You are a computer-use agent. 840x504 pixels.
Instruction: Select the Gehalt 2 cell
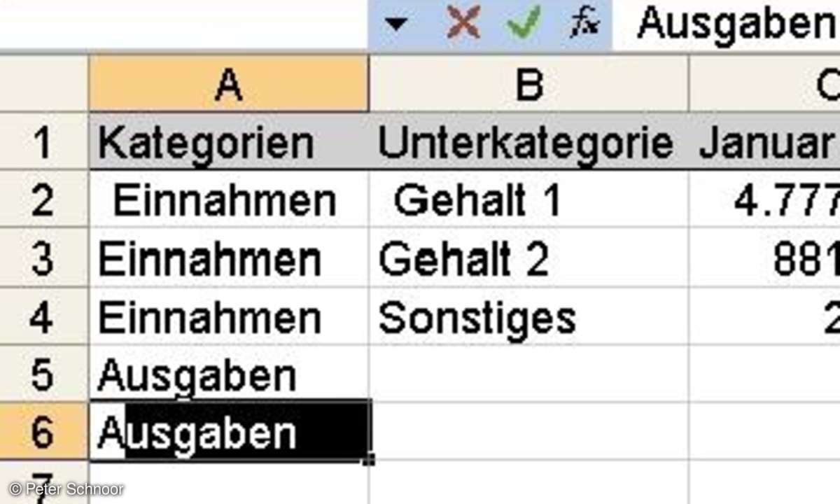[x=528, y=260]
